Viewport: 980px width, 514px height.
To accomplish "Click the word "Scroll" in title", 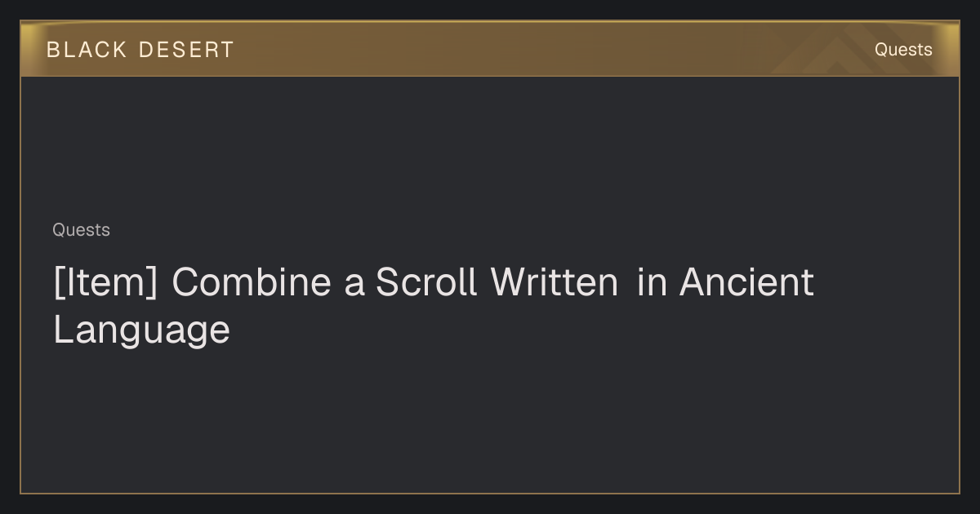I will (425, 282).
